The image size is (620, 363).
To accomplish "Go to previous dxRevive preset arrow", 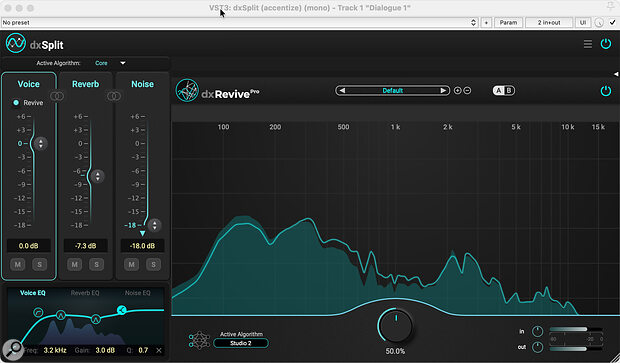I will coord(342,91).
